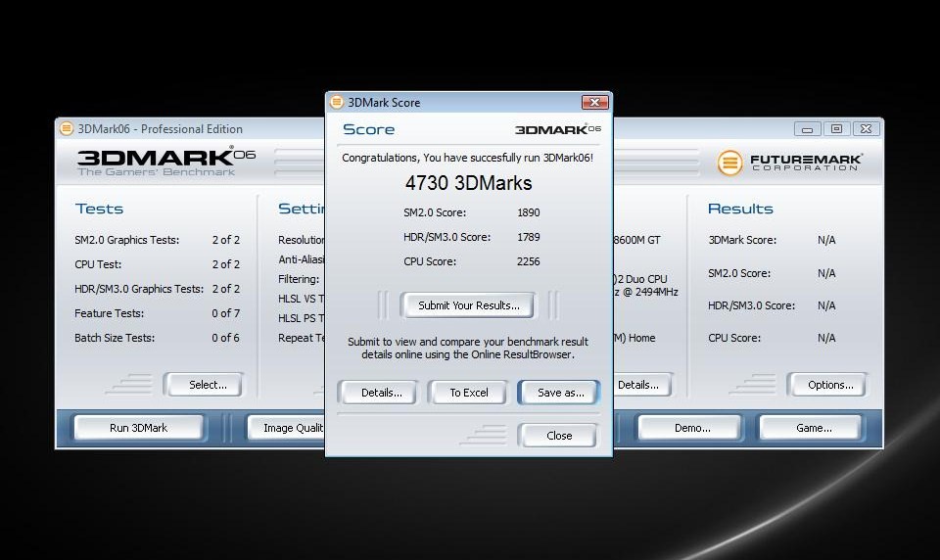Click the Congratulations message text
Image resolution: width=940 pixels, height=560 pixels.
click(468, 158)
